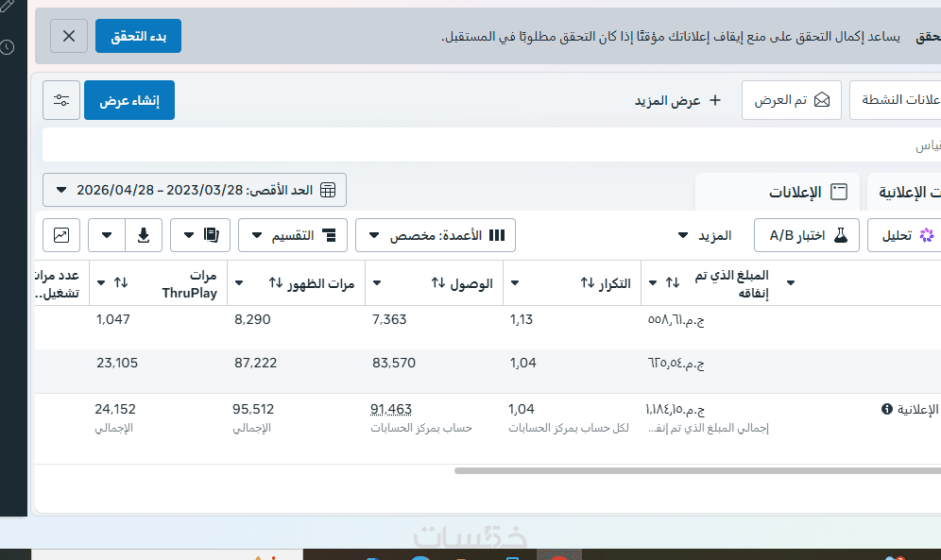This screenshot has height=560, width=941.
Task: Click the بدء التحقق button
Action: (x=138, y=36)
